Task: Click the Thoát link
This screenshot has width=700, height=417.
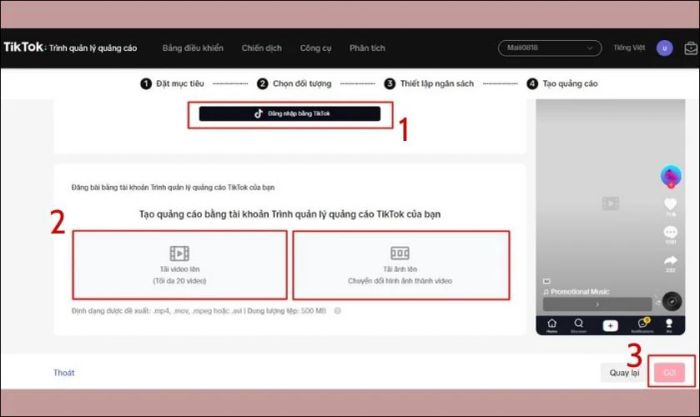Action: [64, 372]
